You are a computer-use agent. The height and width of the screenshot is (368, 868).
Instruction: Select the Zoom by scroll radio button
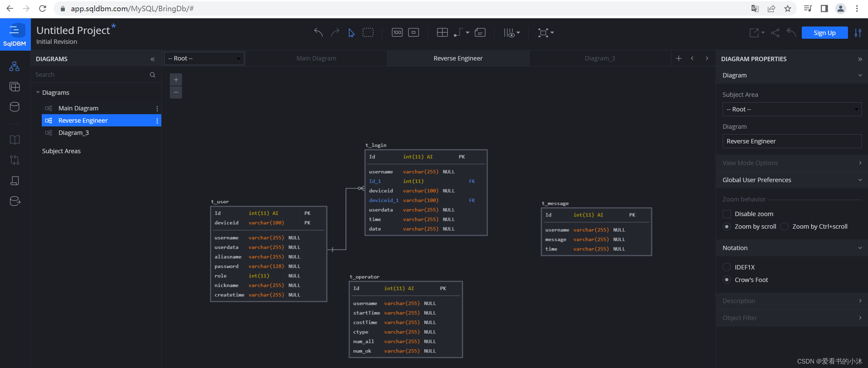[x=726, y=227]
